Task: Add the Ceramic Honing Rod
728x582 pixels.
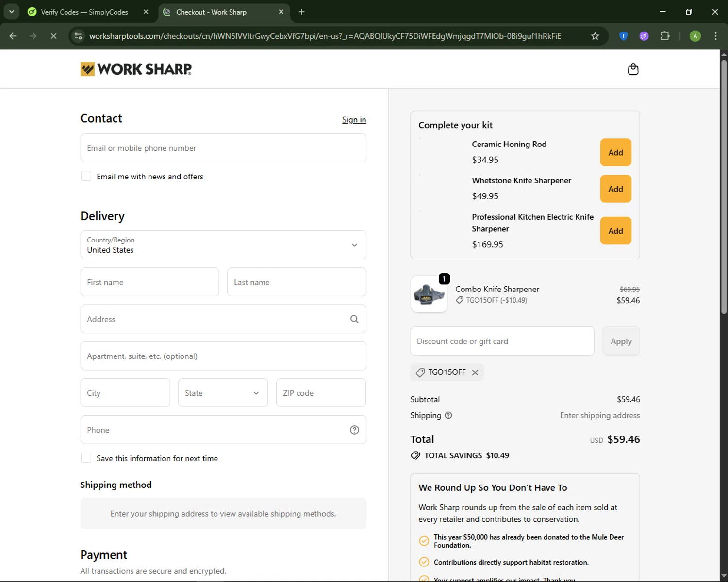Action: click(x=615, y=152)
